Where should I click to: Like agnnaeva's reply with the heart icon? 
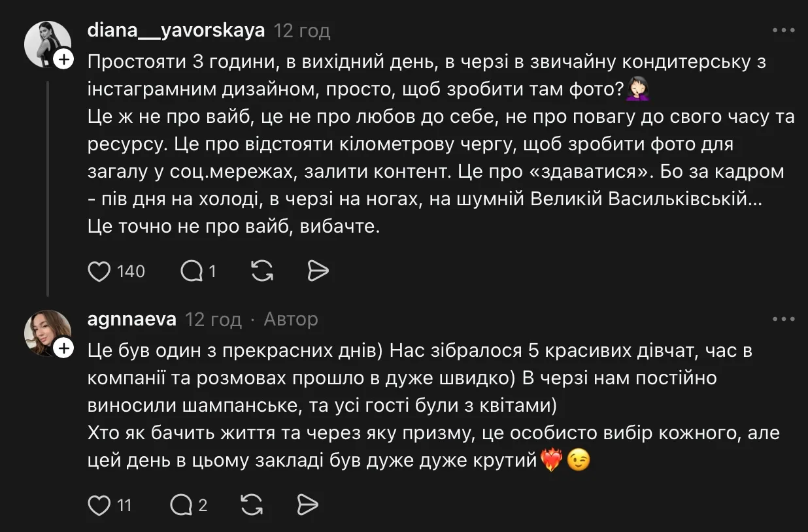99,505
